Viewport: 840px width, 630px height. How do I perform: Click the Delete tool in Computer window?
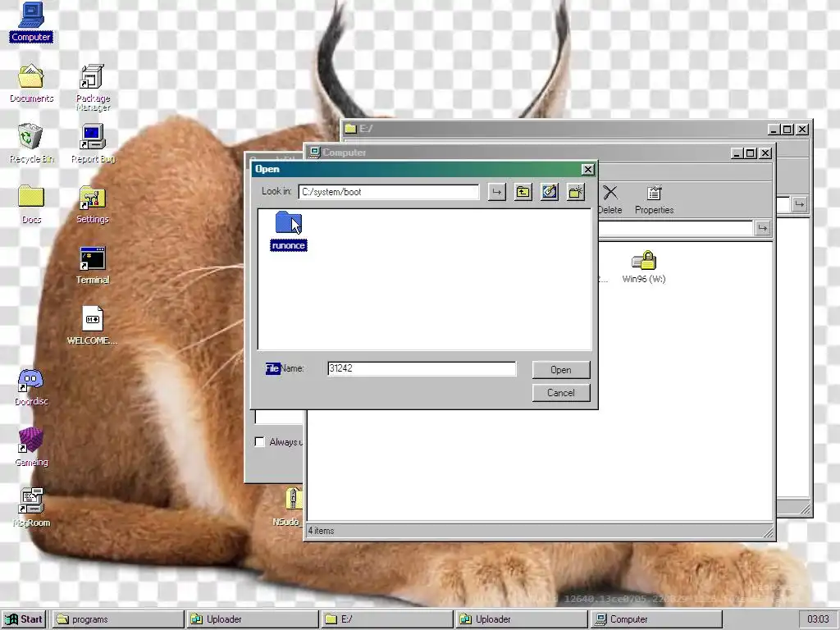pyautogui.click(x=610, y=200)
